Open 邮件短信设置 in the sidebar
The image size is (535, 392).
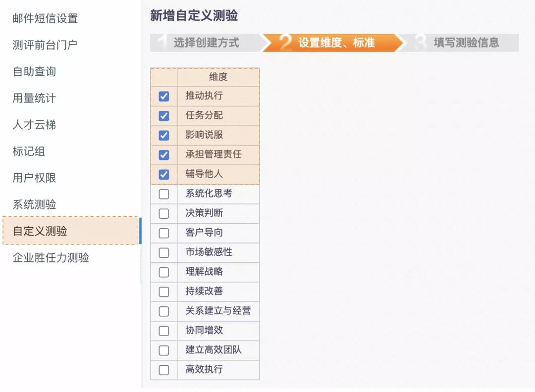(x=45, y=19)
